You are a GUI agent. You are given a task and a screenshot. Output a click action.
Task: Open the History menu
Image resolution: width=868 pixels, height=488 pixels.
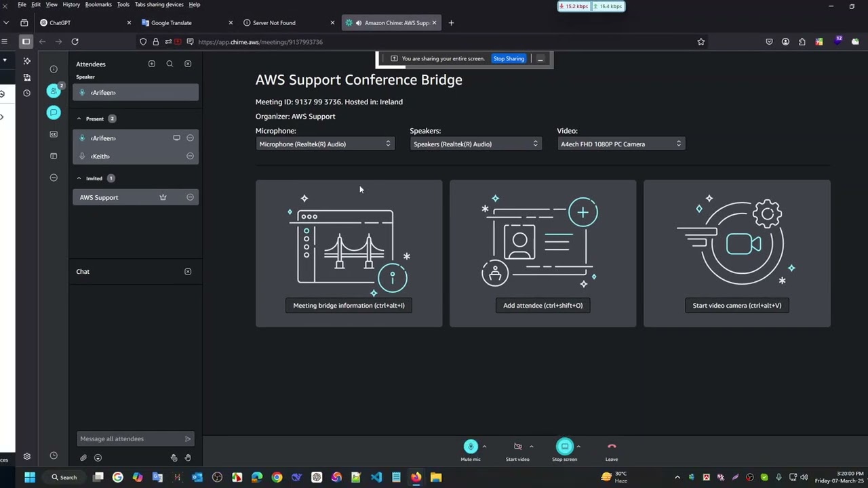[71, 5]
